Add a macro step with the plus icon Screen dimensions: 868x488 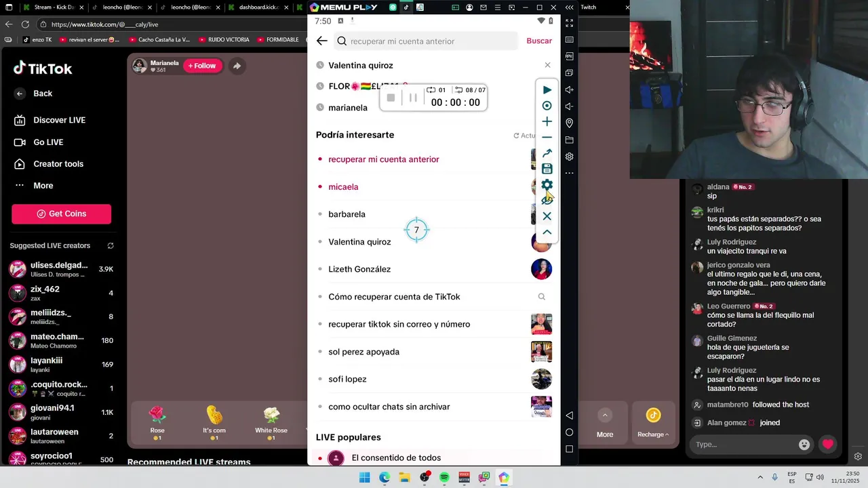(x=547, y=121)
